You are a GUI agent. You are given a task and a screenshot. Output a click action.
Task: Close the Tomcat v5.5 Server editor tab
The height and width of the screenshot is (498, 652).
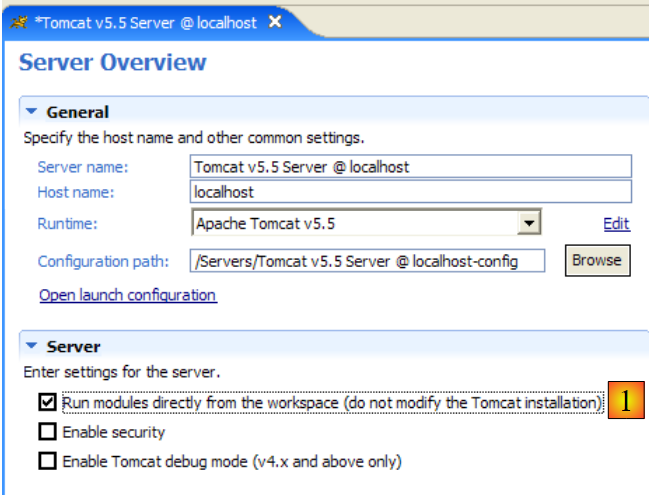click(275, 21)
